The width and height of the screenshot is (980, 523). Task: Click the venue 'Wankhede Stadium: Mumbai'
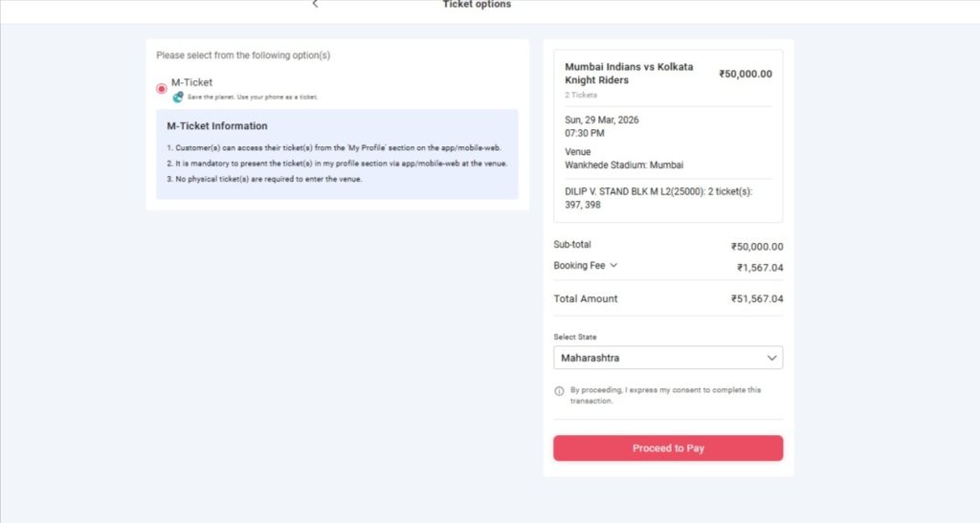624,165
